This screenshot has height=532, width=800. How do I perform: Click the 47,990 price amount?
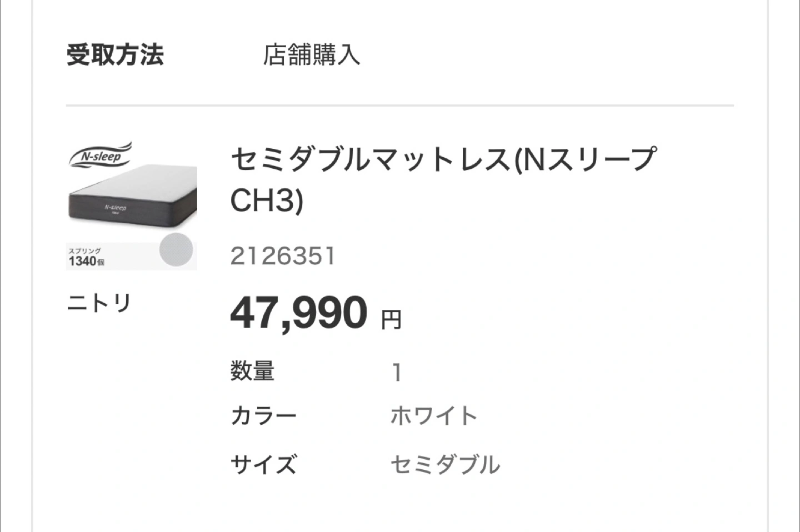(x=299, y=313)
